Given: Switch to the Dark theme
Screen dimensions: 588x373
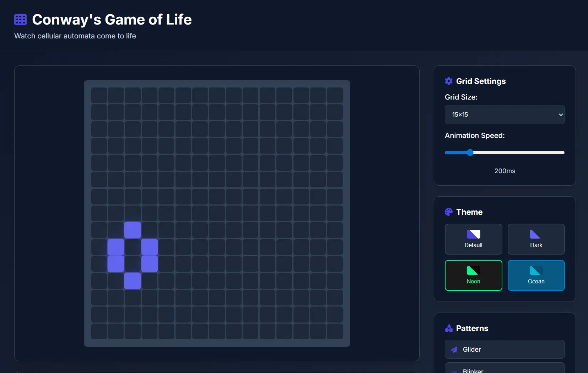Looking at the screenshot, I should click(536, 239).
